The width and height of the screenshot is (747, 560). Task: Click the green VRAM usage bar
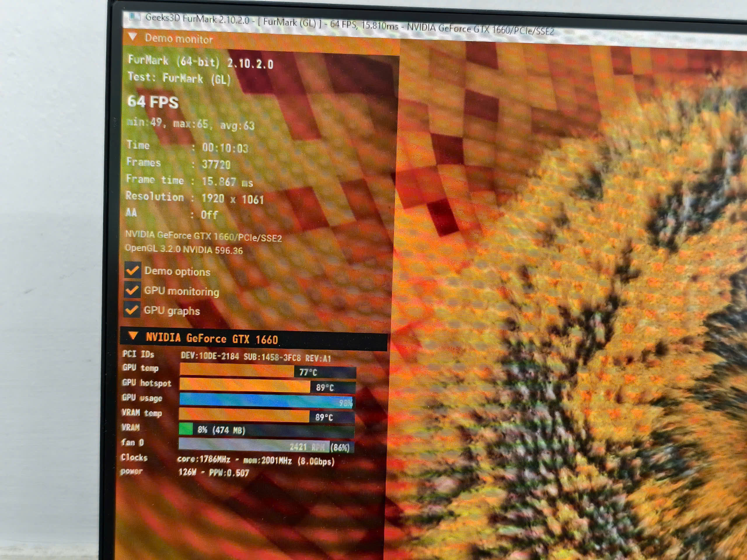266,431
